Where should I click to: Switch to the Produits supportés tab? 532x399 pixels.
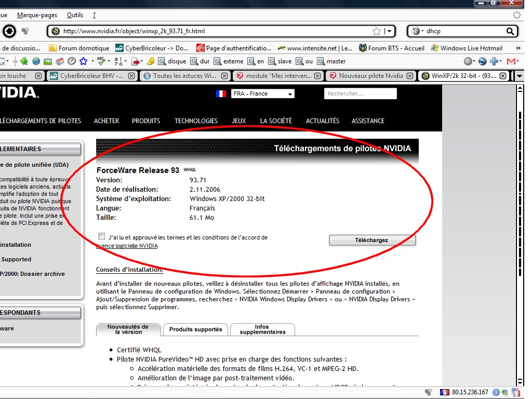click(x=195, y=329)
